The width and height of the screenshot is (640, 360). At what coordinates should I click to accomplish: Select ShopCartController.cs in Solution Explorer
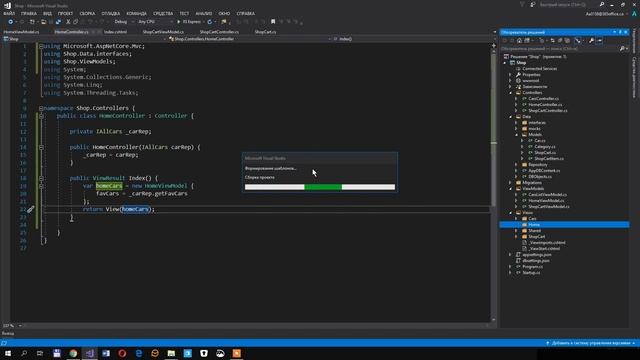(548, 111)
